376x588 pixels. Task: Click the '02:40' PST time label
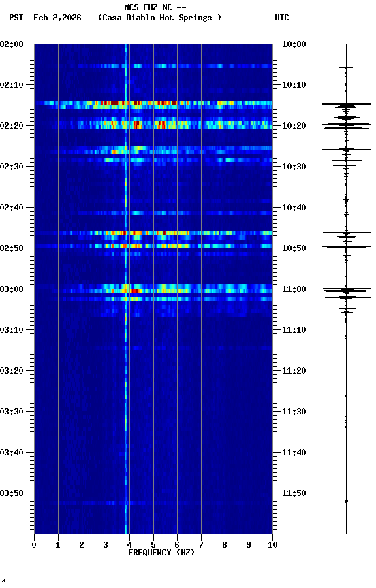pos(12,208)
